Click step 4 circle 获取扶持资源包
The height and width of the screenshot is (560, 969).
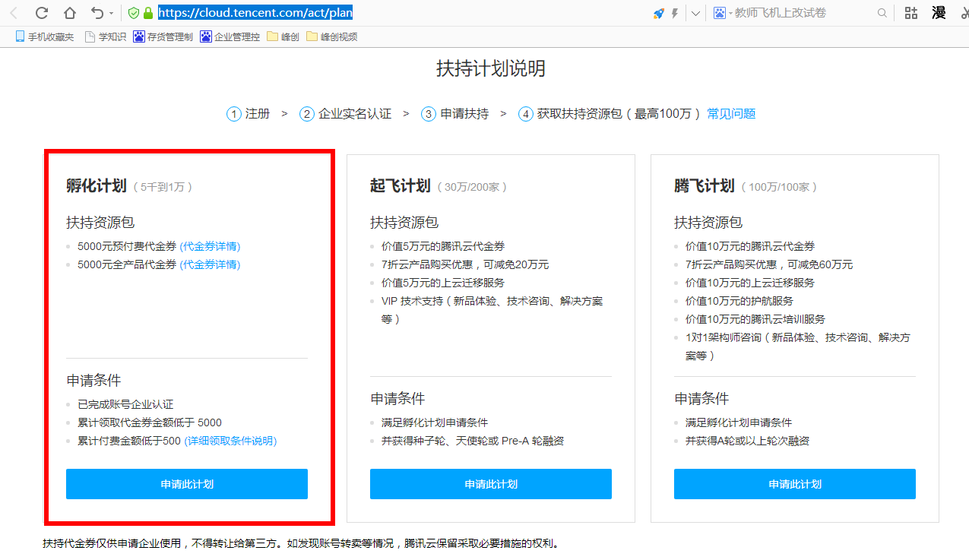point(526,114)
